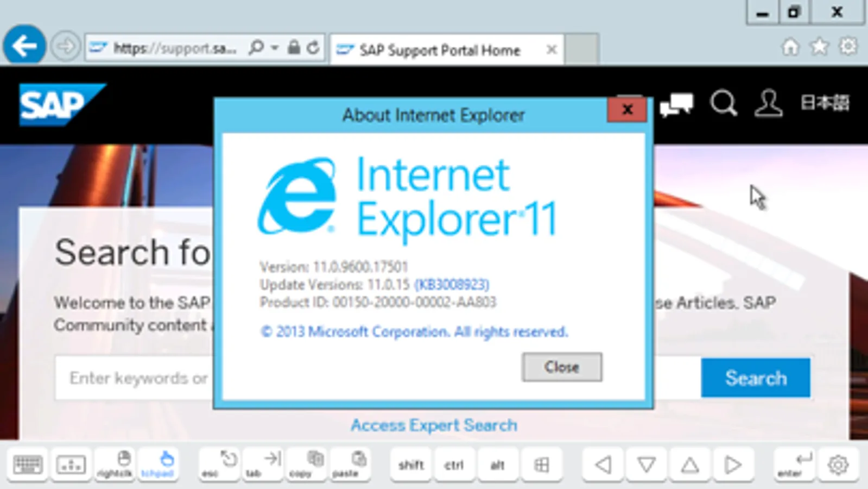Click the 2013 Microsoft Corporation copyright link

coord(414,331)
